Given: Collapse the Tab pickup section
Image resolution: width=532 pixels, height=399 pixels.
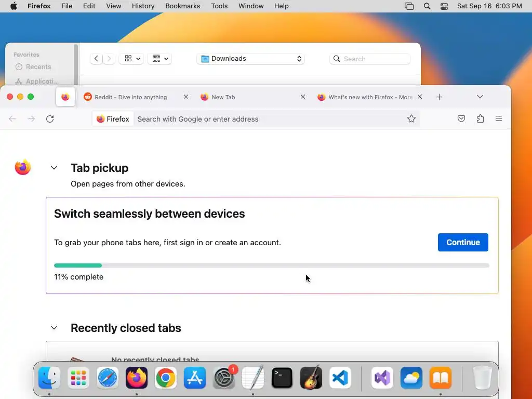Looking at the screenshot, I should point(54,168).
